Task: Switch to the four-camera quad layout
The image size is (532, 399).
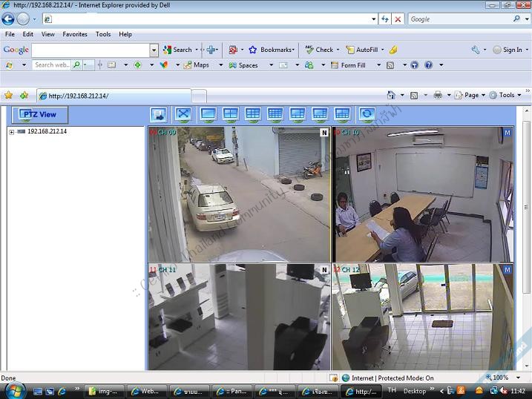Action: (x=230, y=114)
